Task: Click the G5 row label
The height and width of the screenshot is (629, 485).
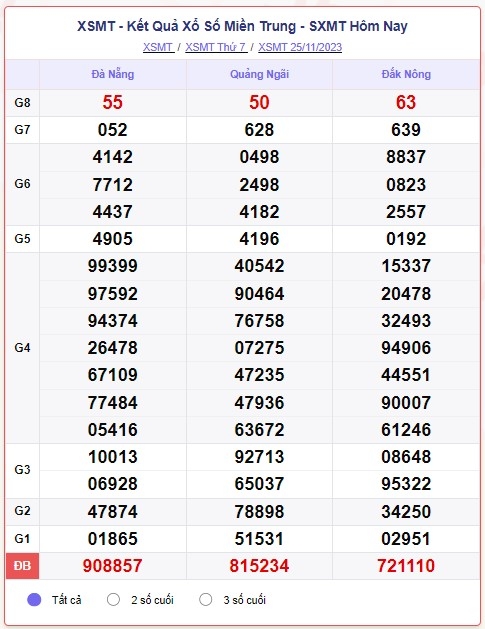Action: pyautogui.click(x=22, y=239)
